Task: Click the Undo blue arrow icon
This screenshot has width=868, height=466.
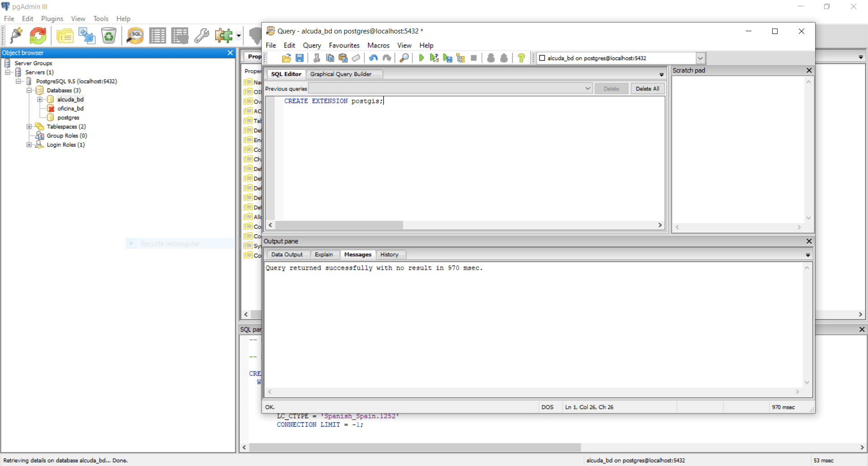Action: click(373, 58)
